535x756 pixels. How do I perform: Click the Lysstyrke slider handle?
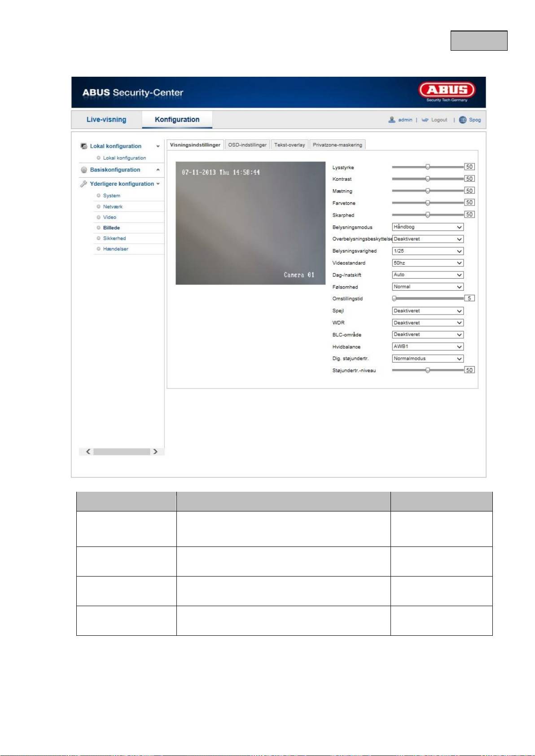pos(428,167)
